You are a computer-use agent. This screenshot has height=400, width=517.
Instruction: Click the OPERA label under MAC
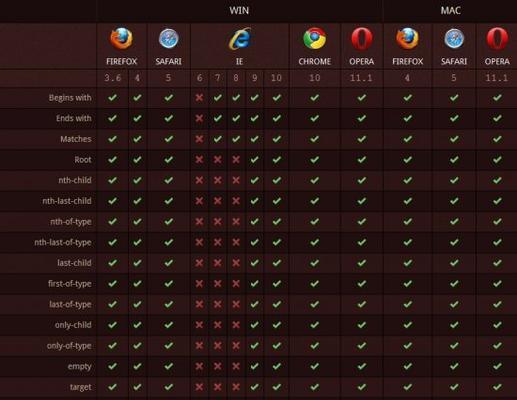497,62
